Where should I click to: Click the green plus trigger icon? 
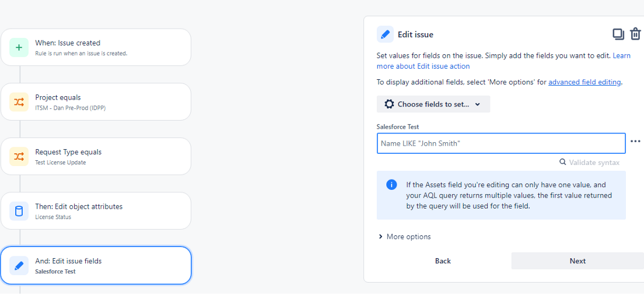pos(19,48)
